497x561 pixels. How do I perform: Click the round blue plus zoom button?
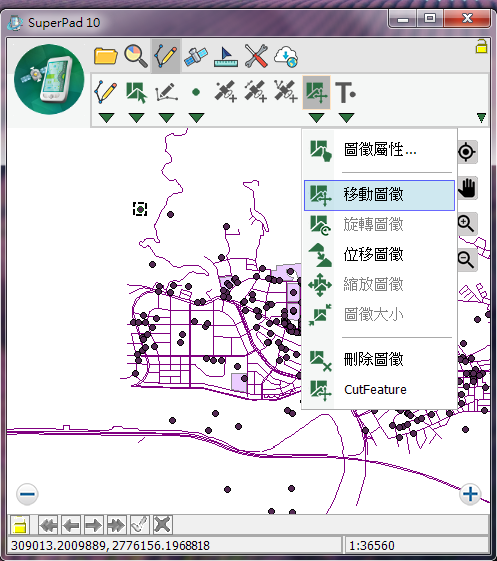click(470, 494)
